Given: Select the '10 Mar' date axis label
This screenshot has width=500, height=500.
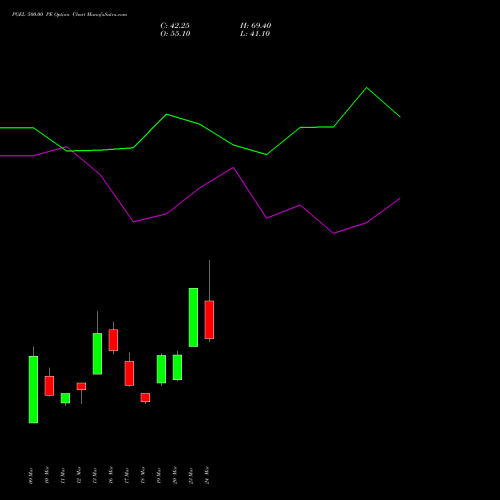Looking at the screenshot, I should point(47,475).
